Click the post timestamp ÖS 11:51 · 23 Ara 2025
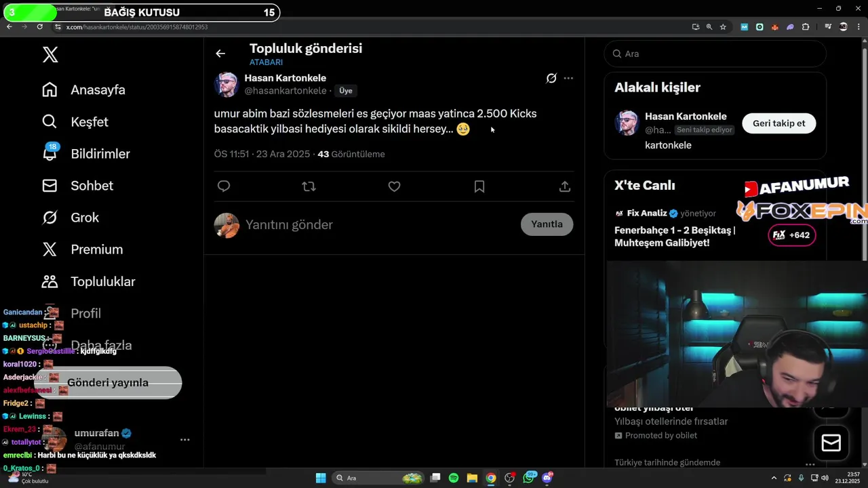Screen dimensions: 868x488 click(262, 154)
